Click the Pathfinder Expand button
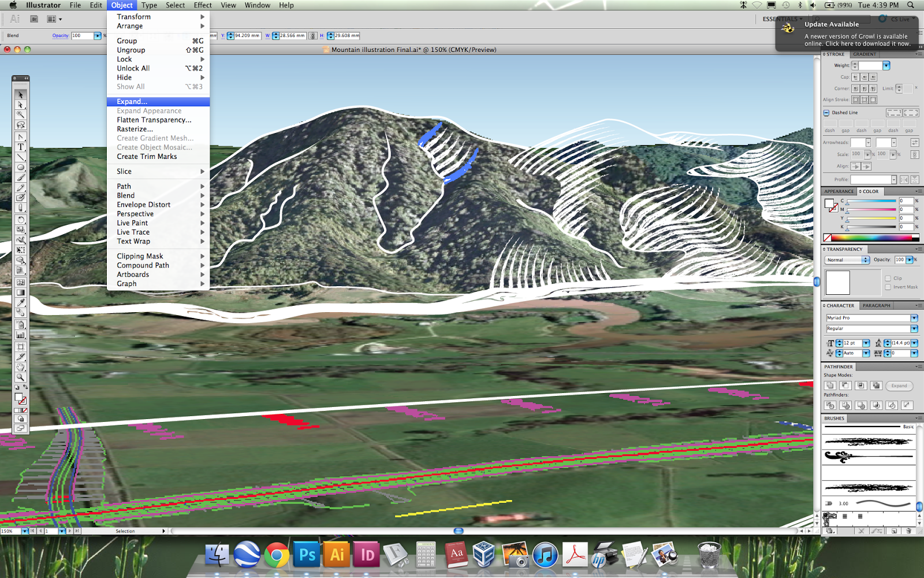The image size is (924, 578). tap(899, 386)
